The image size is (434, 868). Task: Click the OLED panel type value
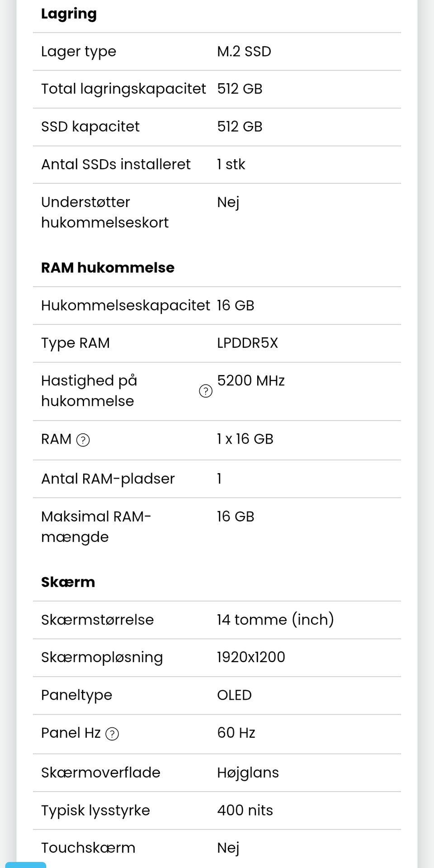pyautogui.click(x=234, y=695)
